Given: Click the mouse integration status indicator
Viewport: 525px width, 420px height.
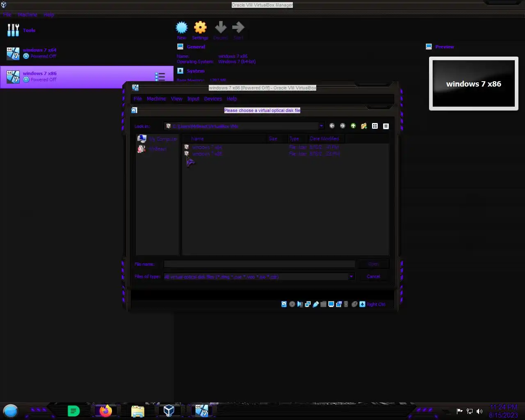Looking at the screenshot, I should pyautogui.click(x=354, y=304).
